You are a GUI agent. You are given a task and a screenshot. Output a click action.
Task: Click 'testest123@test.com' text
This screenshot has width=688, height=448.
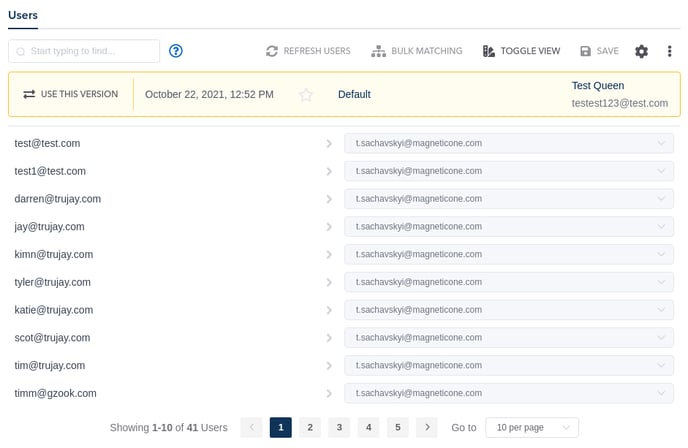pyautogui.click(x=620, y=103)
